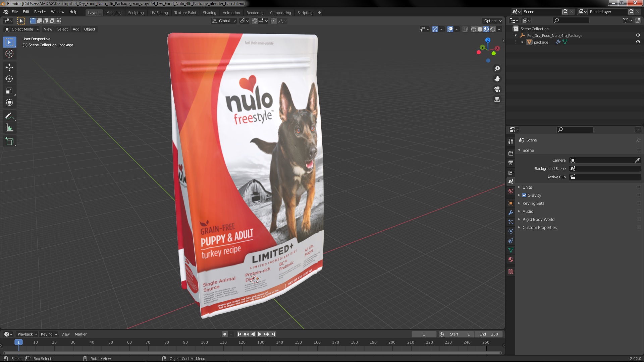The width and height of the screenshot is (644, 362).
Task: Open the Output properties tab
Action: (511, 163)
